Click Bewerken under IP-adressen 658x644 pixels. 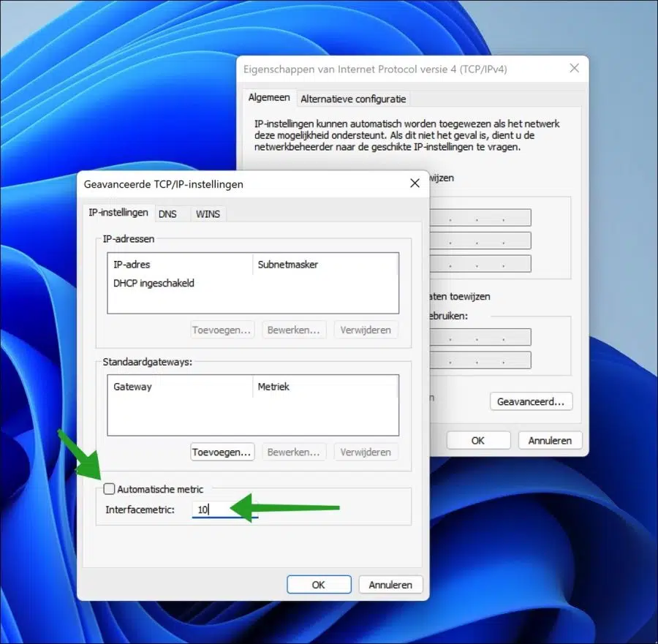[x=294, y=330]
